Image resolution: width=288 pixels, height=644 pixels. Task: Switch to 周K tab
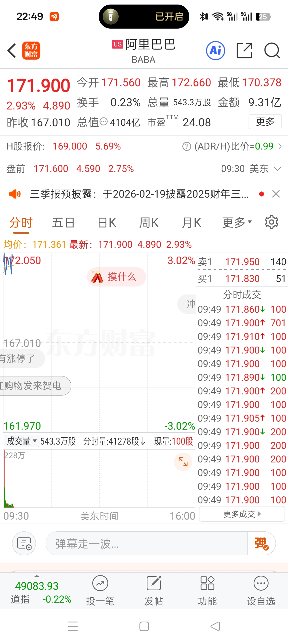coord(149,222)
